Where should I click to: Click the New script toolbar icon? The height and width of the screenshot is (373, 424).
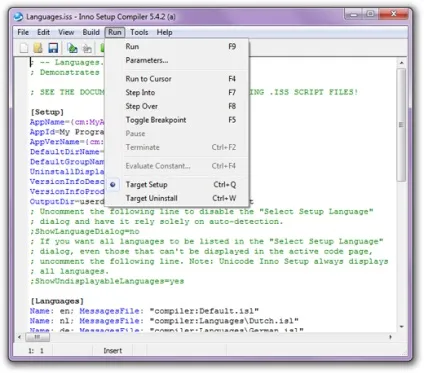pyautogui.click(x=24, y=48)
